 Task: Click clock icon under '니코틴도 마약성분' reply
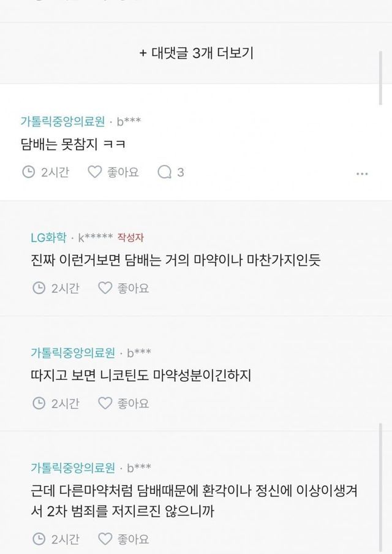point(39,403)
